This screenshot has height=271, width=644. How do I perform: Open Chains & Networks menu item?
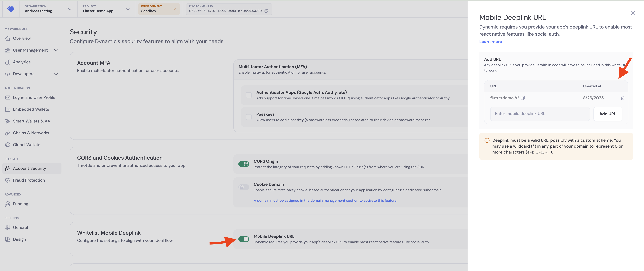pos(30,133)
